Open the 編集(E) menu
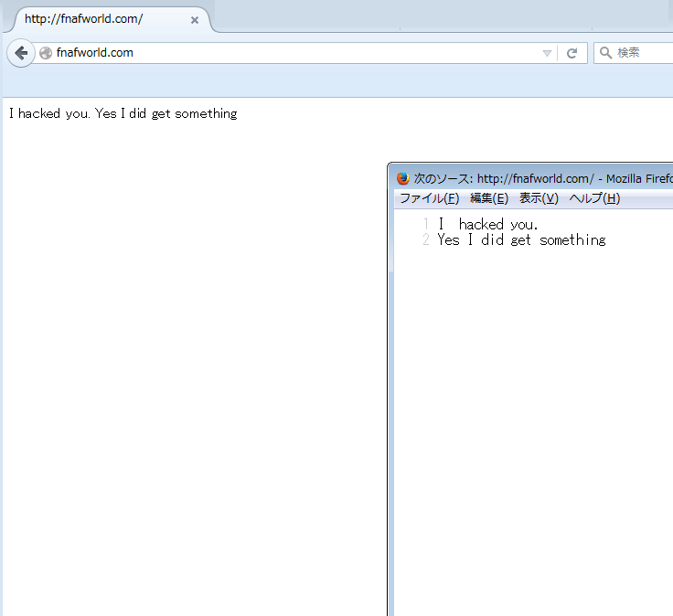Screen dimensions: 673x616 click(488, 198)
